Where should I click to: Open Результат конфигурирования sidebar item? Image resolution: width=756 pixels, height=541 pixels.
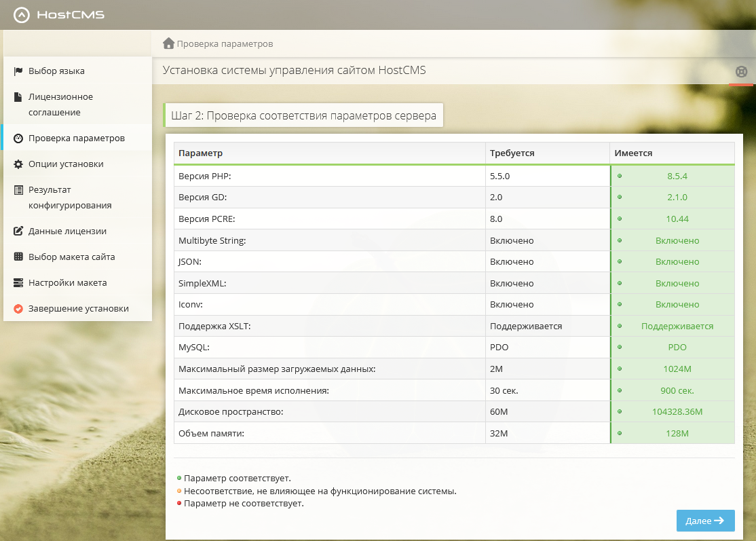pos(77,198)
